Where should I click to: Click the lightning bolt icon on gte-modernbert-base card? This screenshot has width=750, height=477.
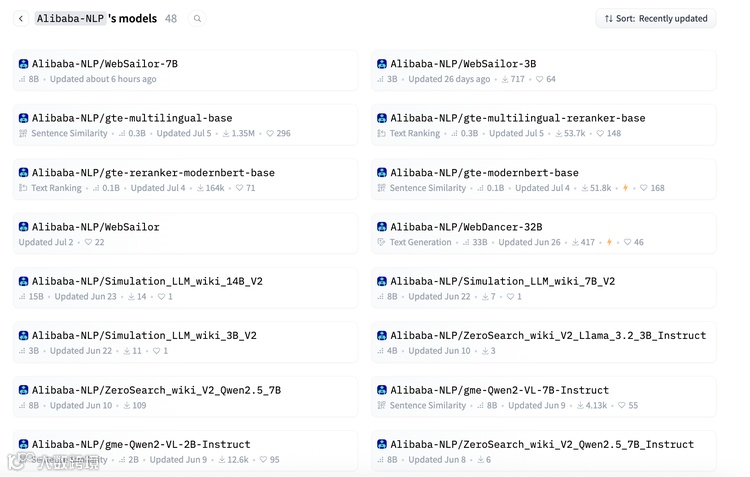[x=625, y=188]
